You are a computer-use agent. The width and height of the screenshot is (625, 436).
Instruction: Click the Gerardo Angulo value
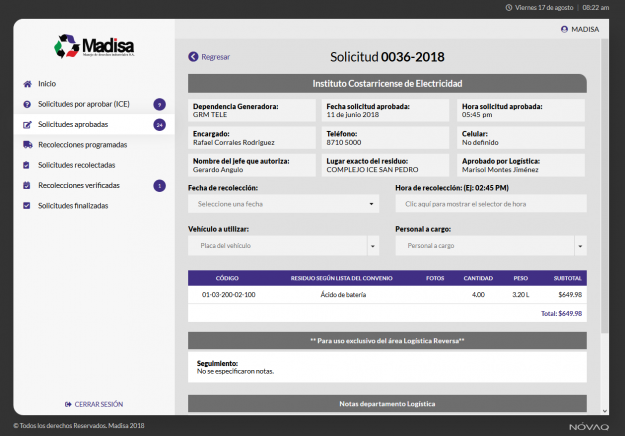pyautogui.click(x=218, y=170)
